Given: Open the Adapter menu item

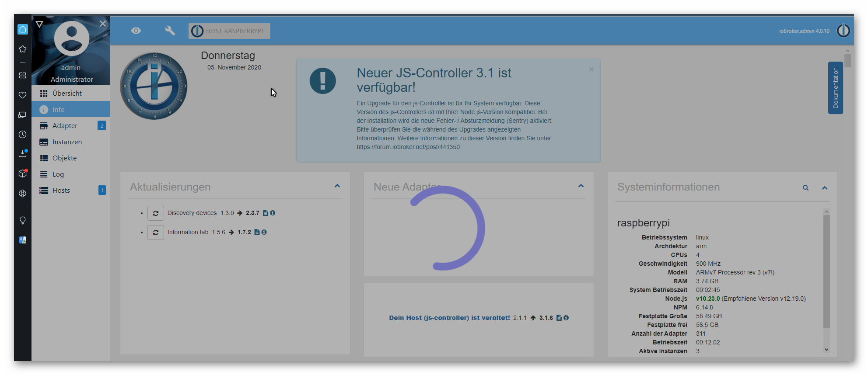Looking at the screenshot, I should [71, 125].
